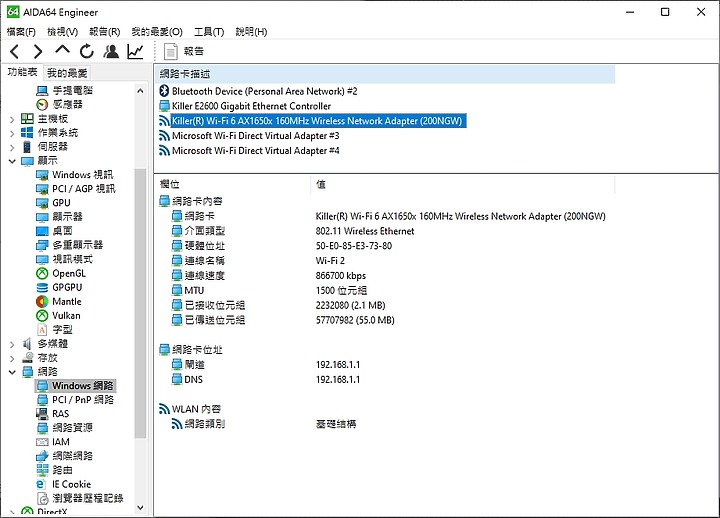Click the 字型 fonts icon
Viewport: 720px width, 518px height.
tap(42, 330)
